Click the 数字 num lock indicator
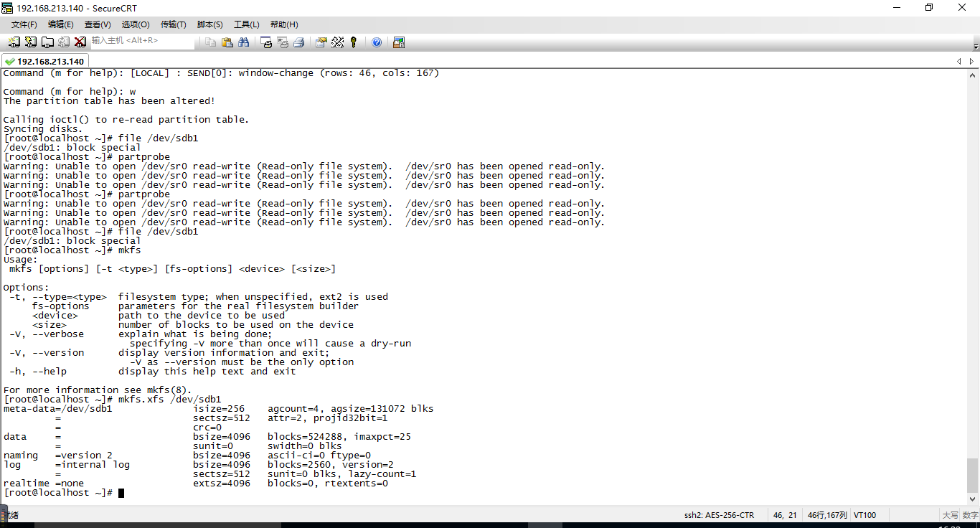This screenshot has height=528, width=980. click(x=970, y=515)
